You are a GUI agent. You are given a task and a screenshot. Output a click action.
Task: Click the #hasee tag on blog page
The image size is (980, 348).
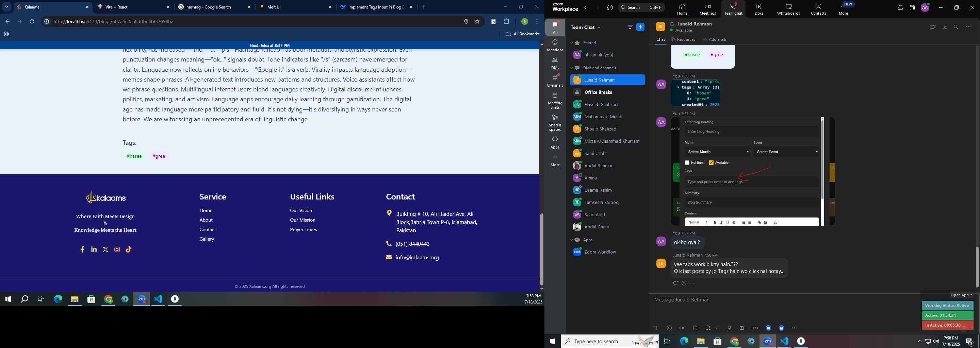pos(134,156)
